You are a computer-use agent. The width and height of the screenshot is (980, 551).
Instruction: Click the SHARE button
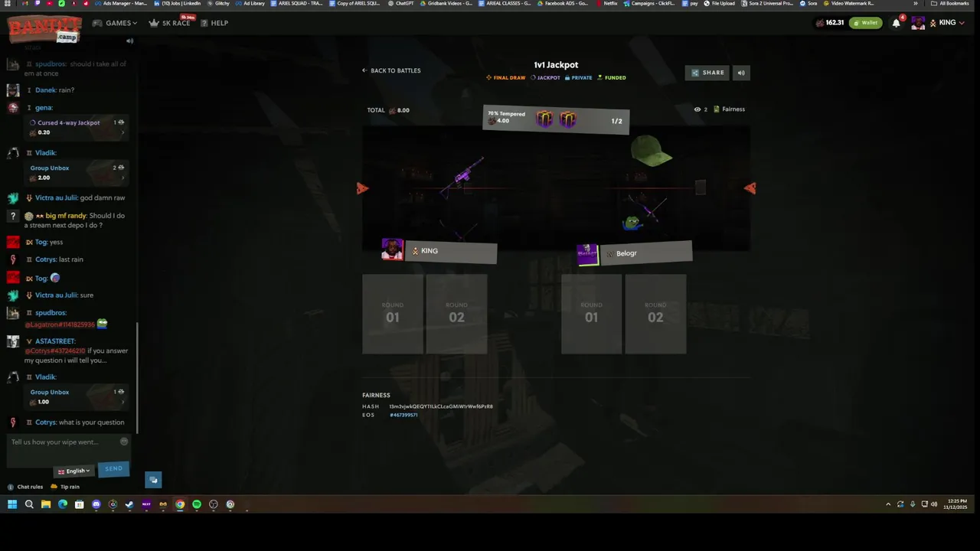707,73
